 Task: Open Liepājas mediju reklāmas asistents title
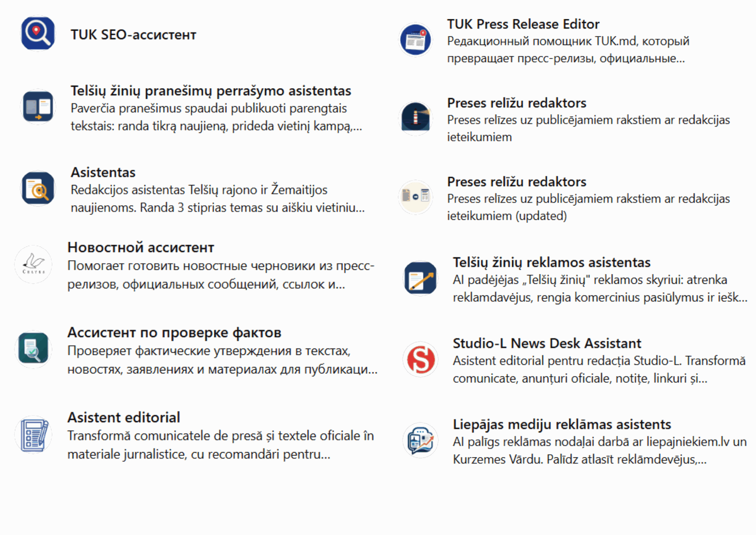[x=562, y=424]
